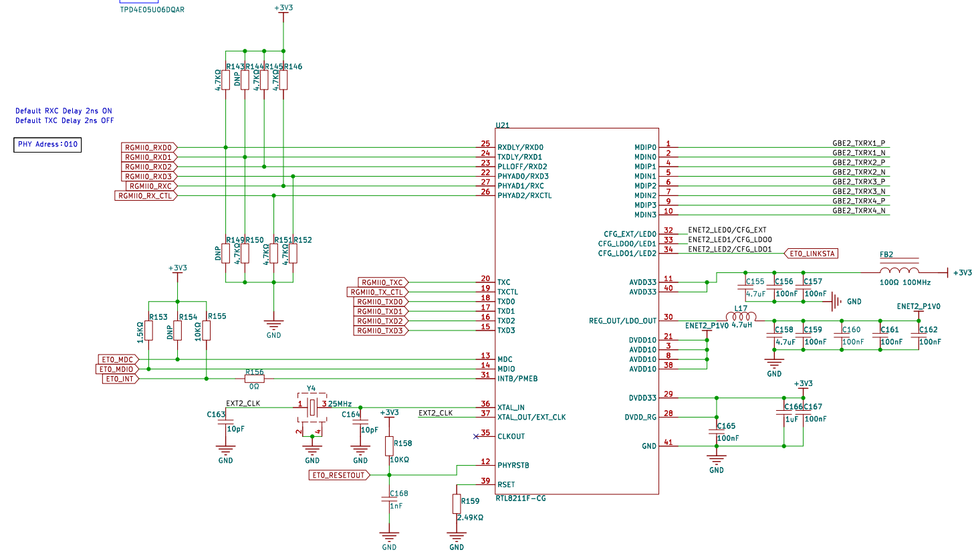Click the R159 2.49KΩ resistor symbol
980x556 pixels.
pyautogui.click(x=457, y=504)
